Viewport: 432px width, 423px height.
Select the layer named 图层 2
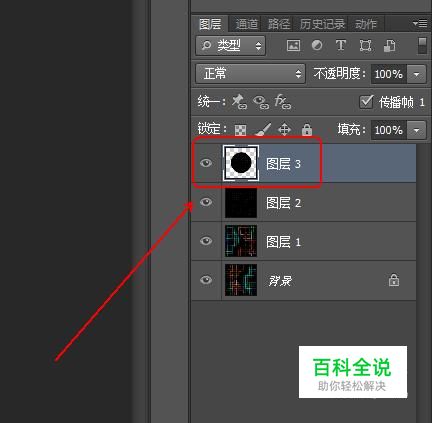click(283, 203)
